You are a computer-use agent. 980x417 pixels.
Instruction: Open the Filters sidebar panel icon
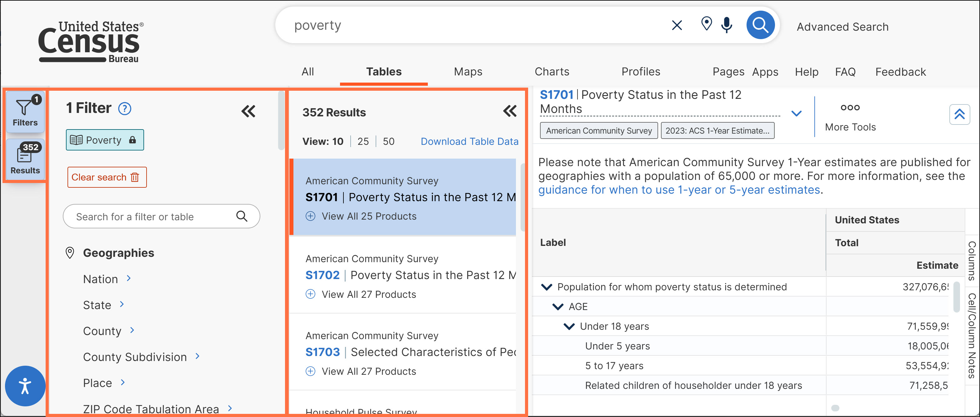click(25, 112)
